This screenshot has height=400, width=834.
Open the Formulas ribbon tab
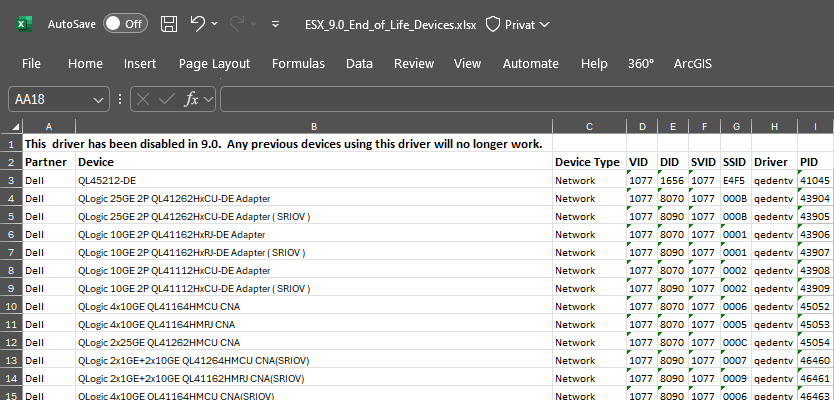pyautogui.click(x=298, y=63)
